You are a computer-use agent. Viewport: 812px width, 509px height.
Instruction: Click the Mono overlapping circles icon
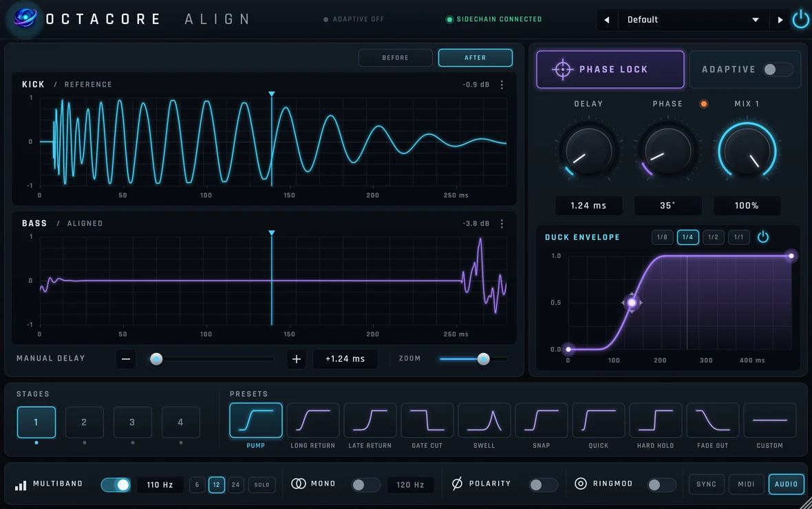coord(298,484)
